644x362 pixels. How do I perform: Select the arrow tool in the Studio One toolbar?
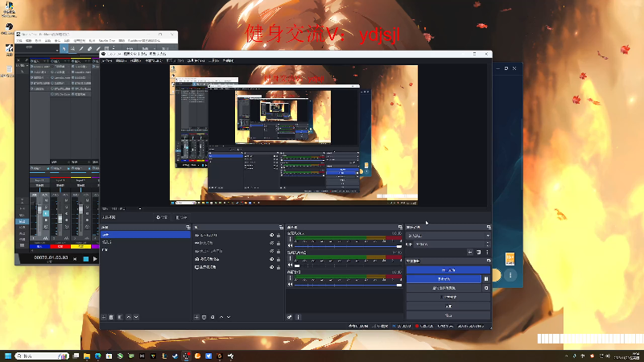pos(64,49)
